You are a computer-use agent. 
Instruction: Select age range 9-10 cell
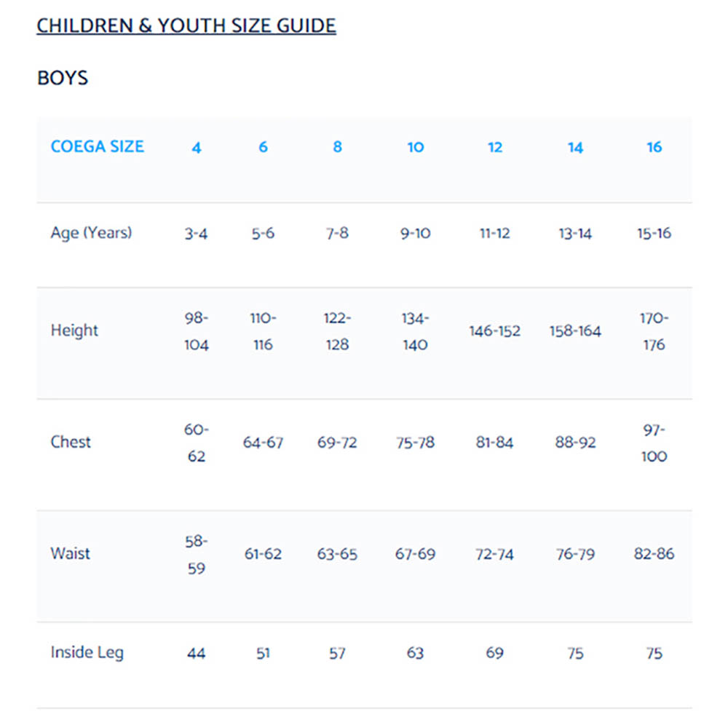point(416,233)
